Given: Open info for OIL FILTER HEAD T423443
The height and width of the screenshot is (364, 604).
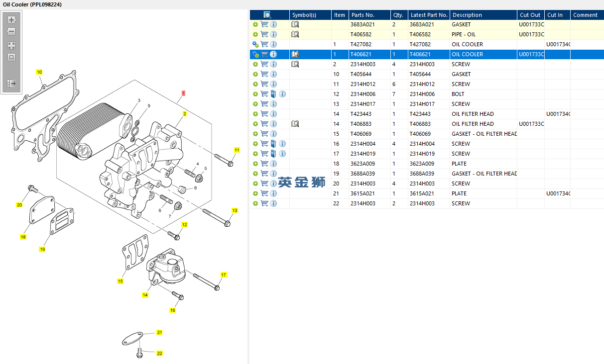Looking at the screenshot, I should tap(273, 114).
